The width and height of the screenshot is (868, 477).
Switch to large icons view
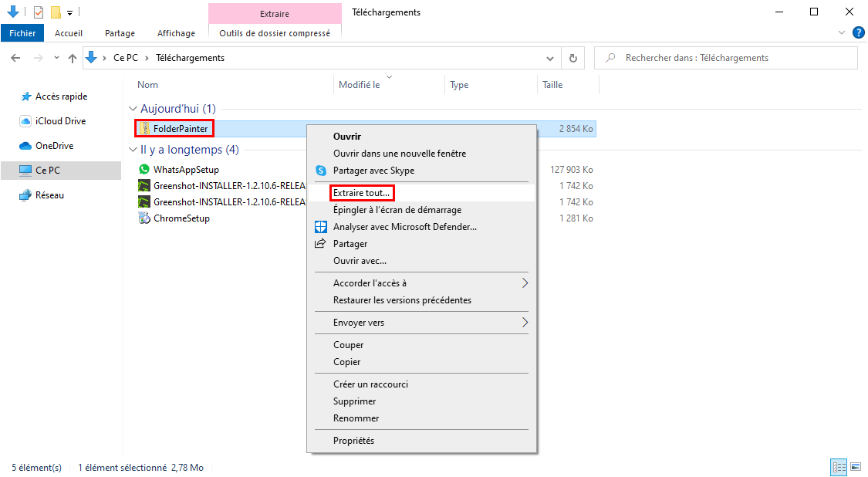(x=856, y=467)
